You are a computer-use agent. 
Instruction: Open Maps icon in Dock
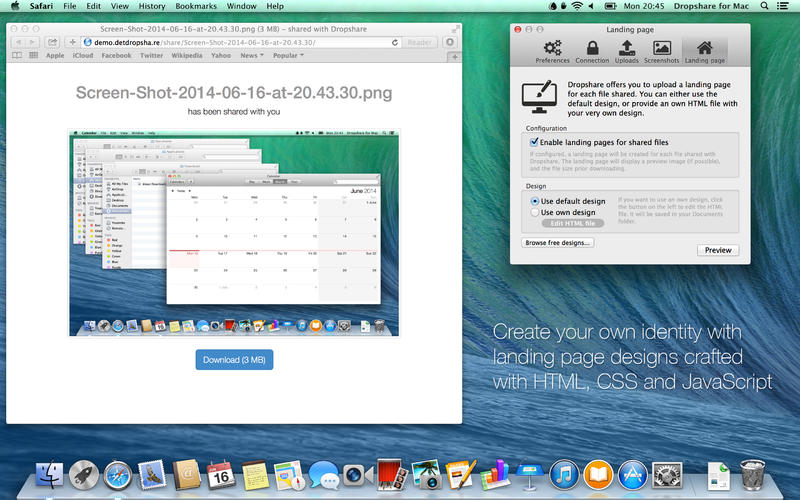(x=289, y=476)
